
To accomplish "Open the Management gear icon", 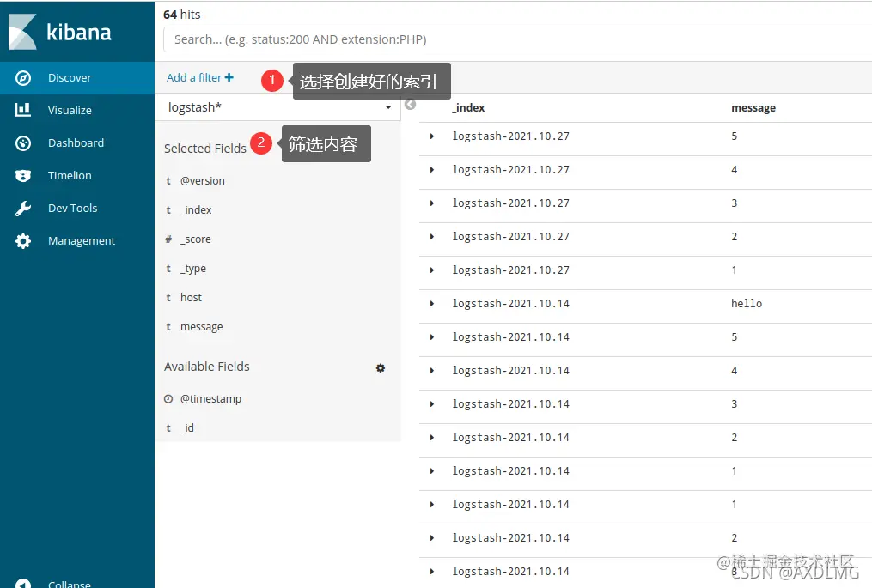I will (x=23, y=240).
